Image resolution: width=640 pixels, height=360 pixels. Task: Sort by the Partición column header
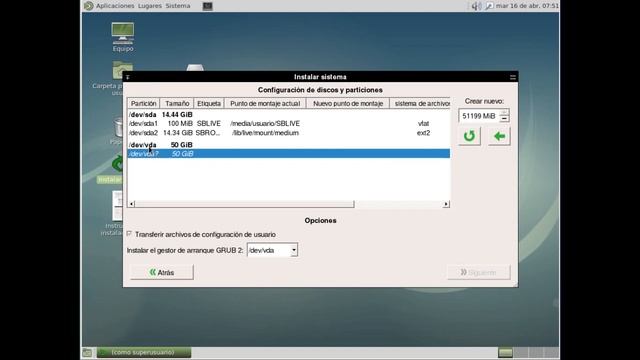(x=143, y=104)
